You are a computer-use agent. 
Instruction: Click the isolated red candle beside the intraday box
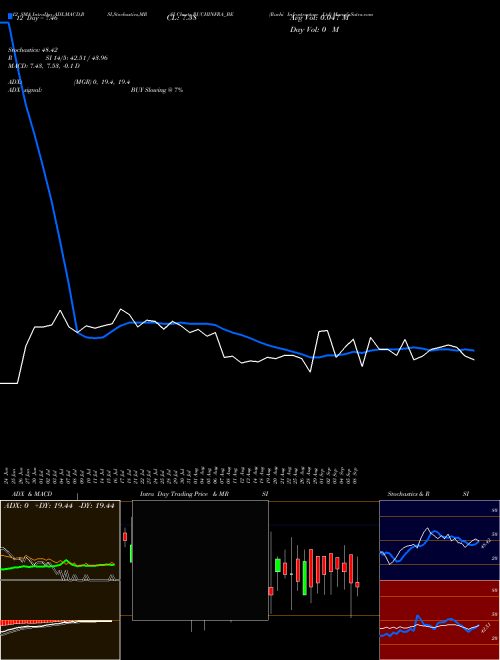[125, 537]
